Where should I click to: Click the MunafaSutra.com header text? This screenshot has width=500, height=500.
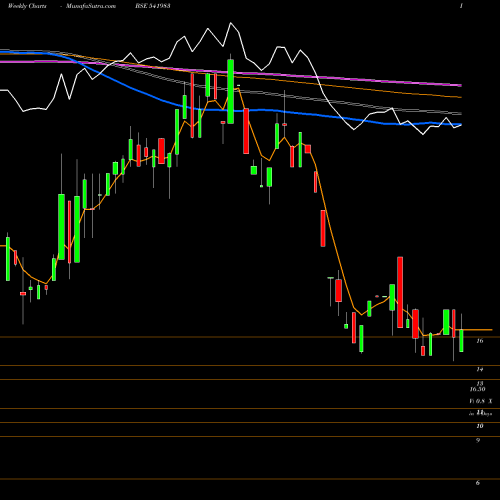tap(91, 6)
